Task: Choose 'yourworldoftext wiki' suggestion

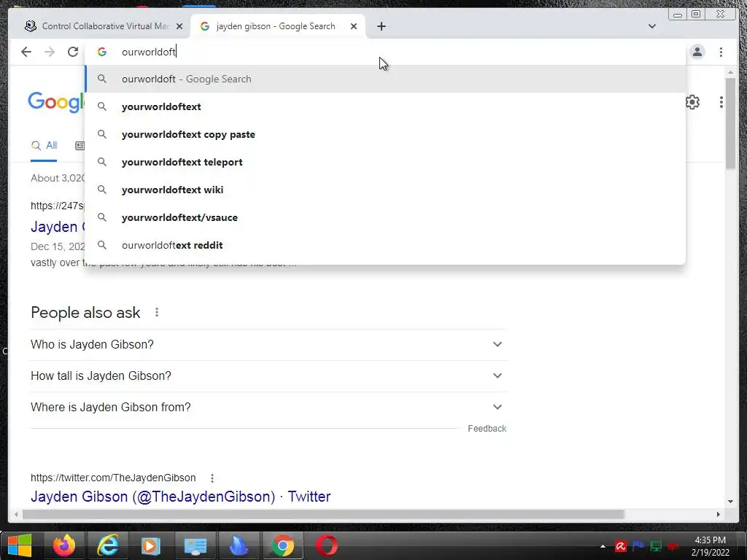Action: click(x=385, y=190)
